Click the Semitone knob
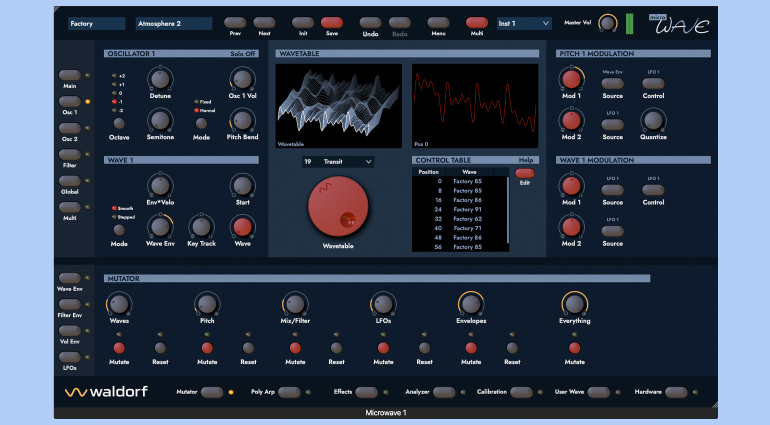This screenshot has width=770, height=425. pyautogui.click(x=160, y=120)
